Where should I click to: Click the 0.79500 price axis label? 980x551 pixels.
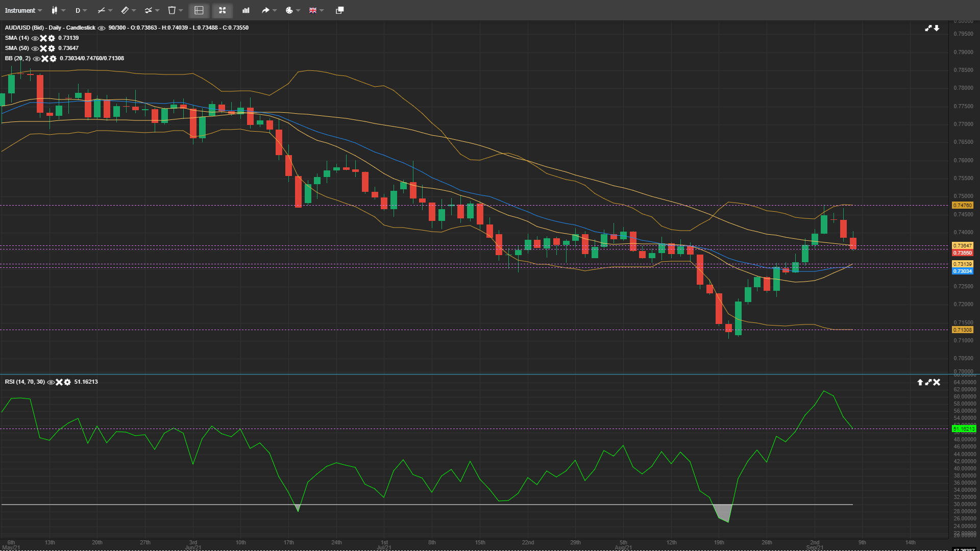coord(963,34)
